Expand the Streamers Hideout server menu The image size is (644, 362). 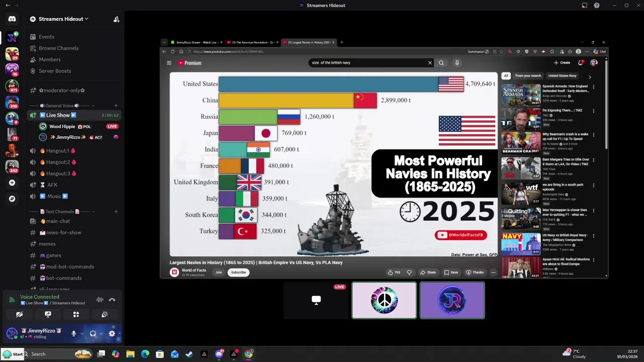63,19
